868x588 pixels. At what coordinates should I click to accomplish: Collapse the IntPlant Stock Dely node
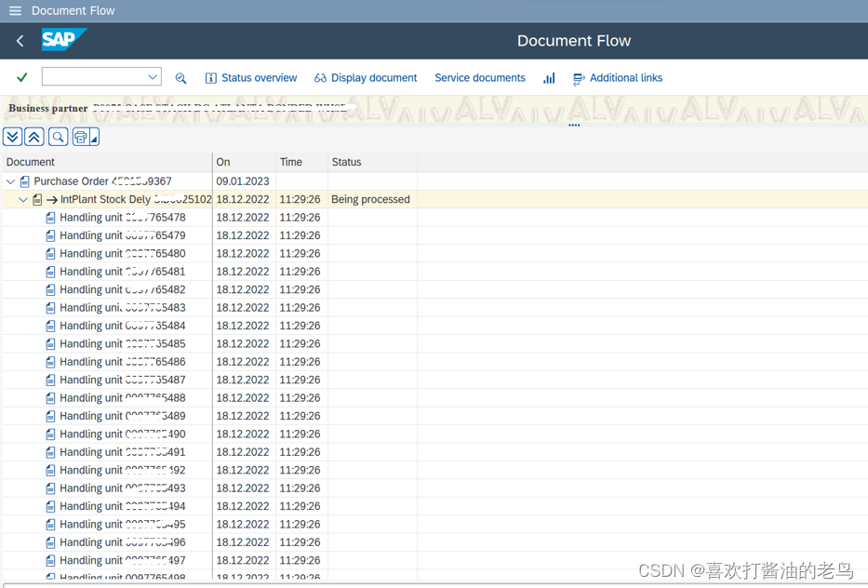(x=23, y=199)
